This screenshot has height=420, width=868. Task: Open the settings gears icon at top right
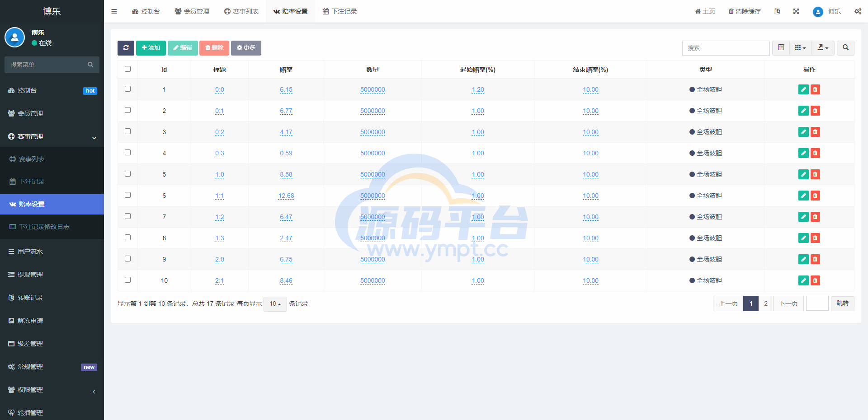[x=858, y=11]
